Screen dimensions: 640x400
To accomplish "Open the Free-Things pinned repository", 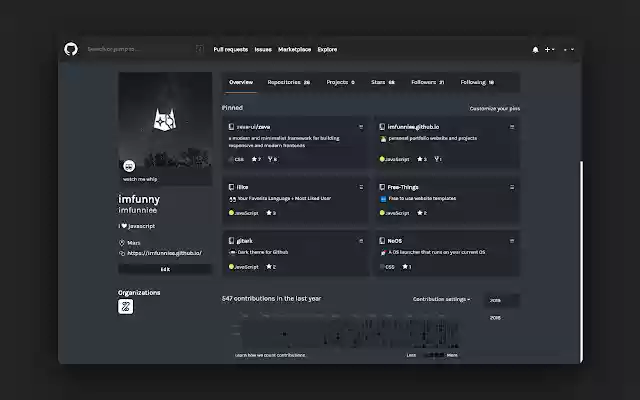I will [403, 187].
